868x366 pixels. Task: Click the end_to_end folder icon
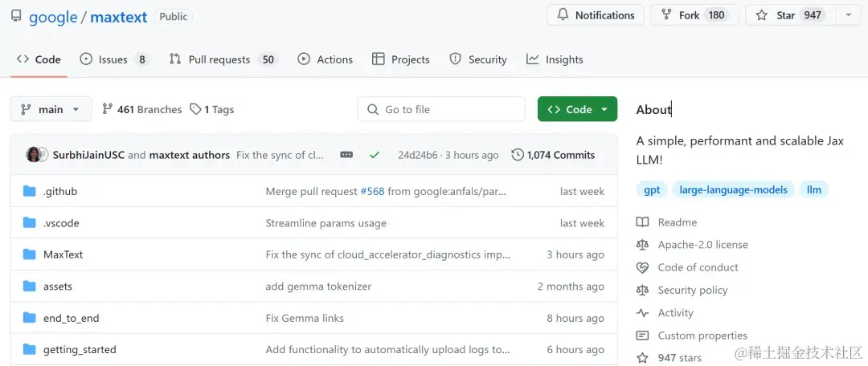coord(30,317)
